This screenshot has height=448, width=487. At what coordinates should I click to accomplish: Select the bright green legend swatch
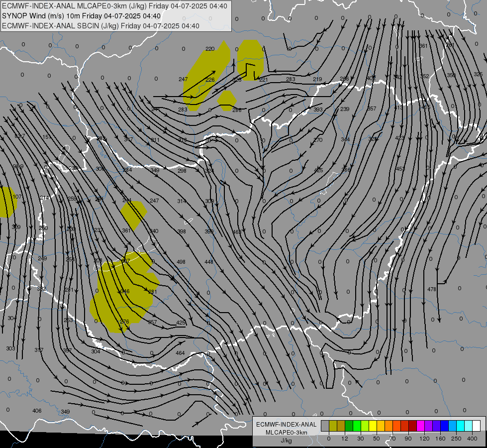pyautogui.click(x=357, y=426)
